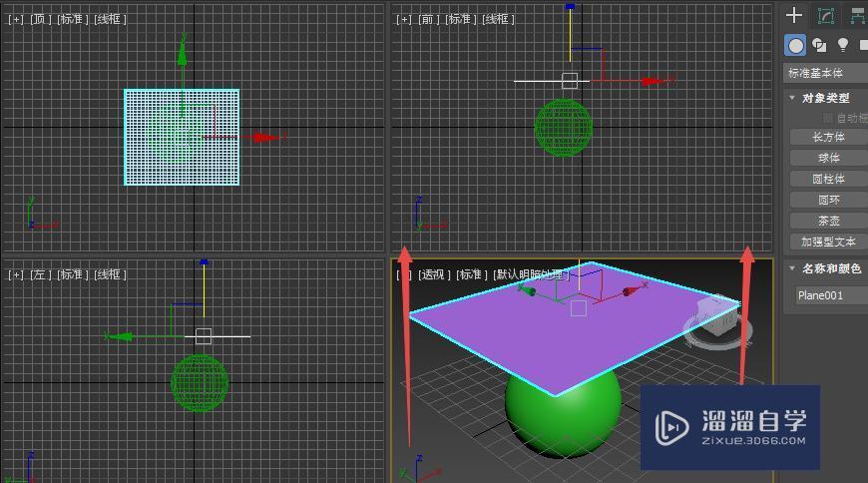Open the [线框] shading menu in Left viewport
Image resolution: width=868 pixels, height=483 pixels.
coord(110,274)
